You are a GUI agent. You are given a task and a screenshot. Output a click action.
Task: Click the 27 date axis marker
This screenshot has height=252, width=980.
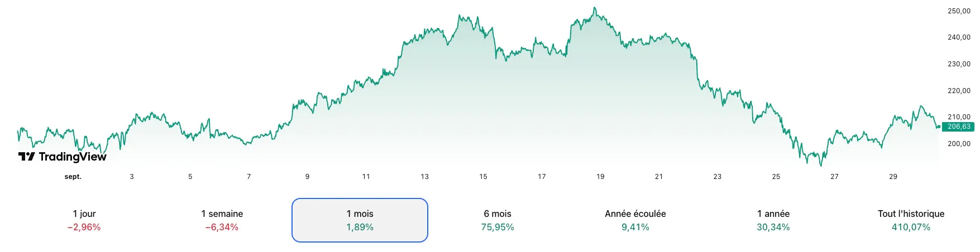(x=834, y=177)
